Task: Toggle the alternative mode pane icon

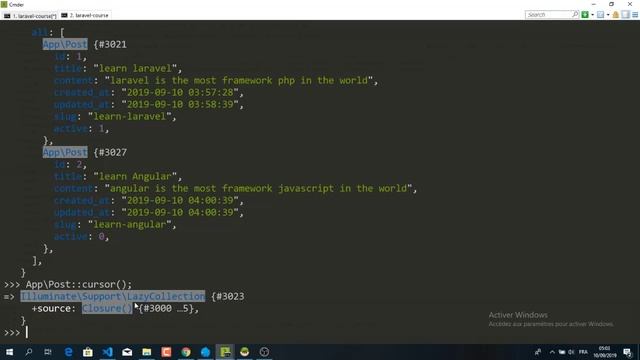Action: (625, 15)
